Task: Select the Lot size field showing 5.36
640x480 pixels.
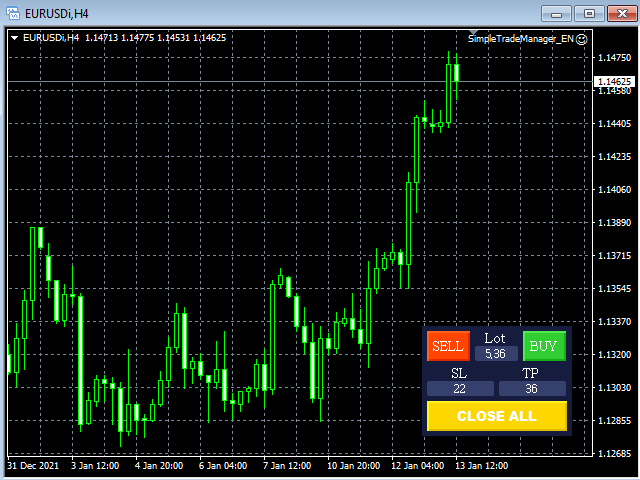Action: pyautogui.click(x=496, y=353)
